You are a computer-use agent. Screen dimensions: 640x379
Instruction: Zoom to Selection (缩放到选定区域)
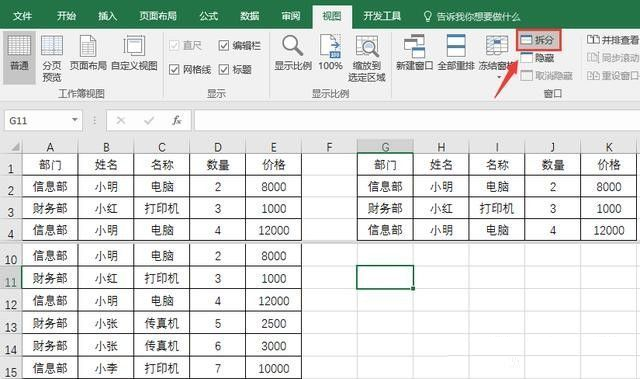tap(367, 58)
